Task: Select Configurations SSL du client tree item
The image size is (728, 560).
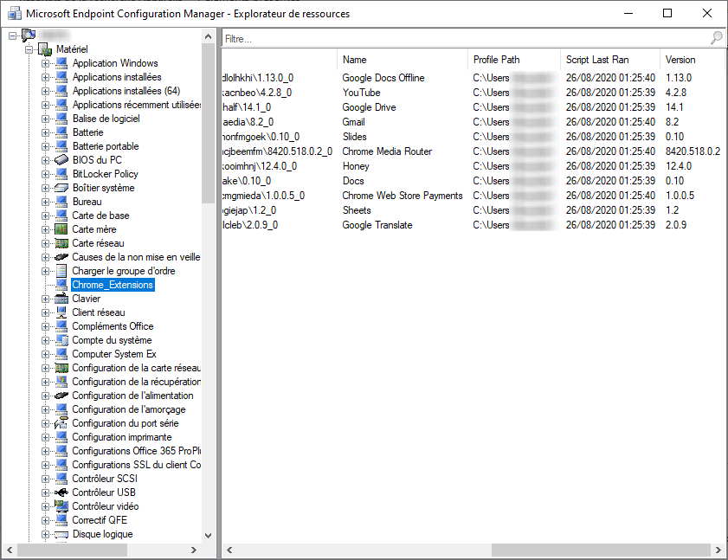Action: pos(137,465)
